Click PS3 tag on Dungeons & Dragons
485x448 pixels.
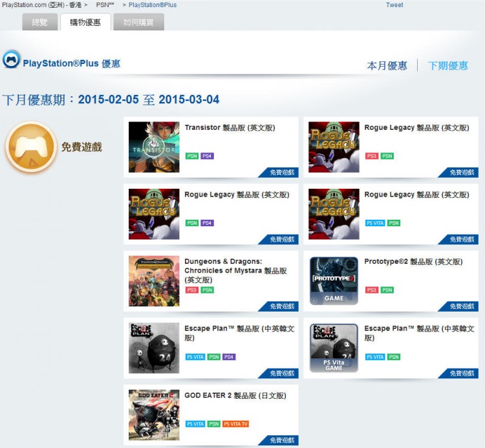coord(192,290)
